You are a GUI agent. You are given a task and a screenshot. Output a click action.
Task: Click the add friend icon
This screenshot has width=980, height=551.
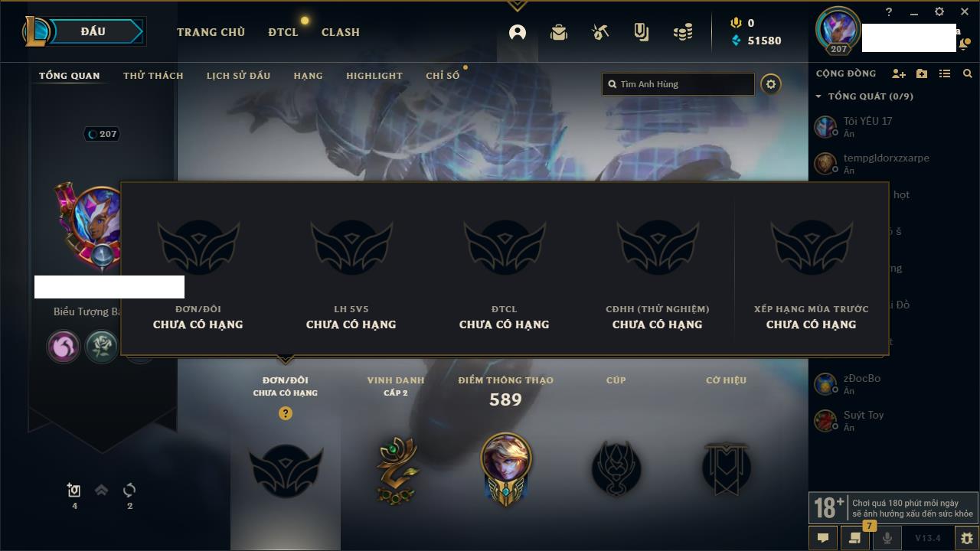[x=899, y=73]
